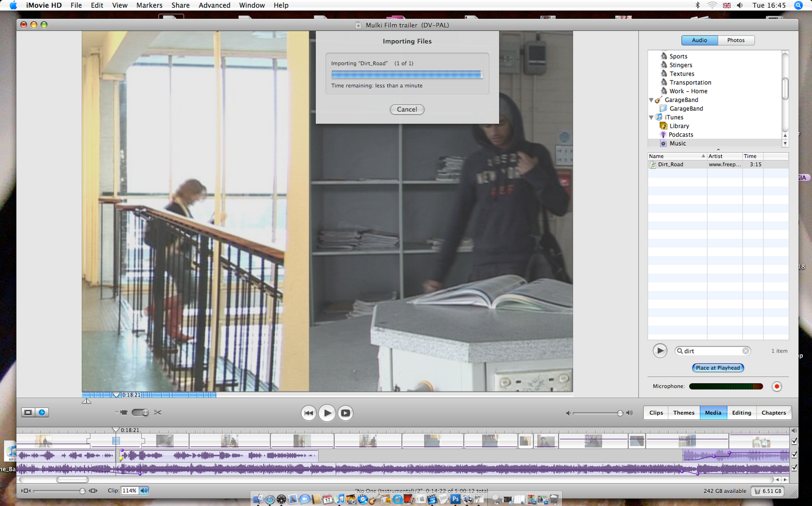812x506 pixels.
Task: Click the clip volume speaker icon
Action: coord(144,491)
